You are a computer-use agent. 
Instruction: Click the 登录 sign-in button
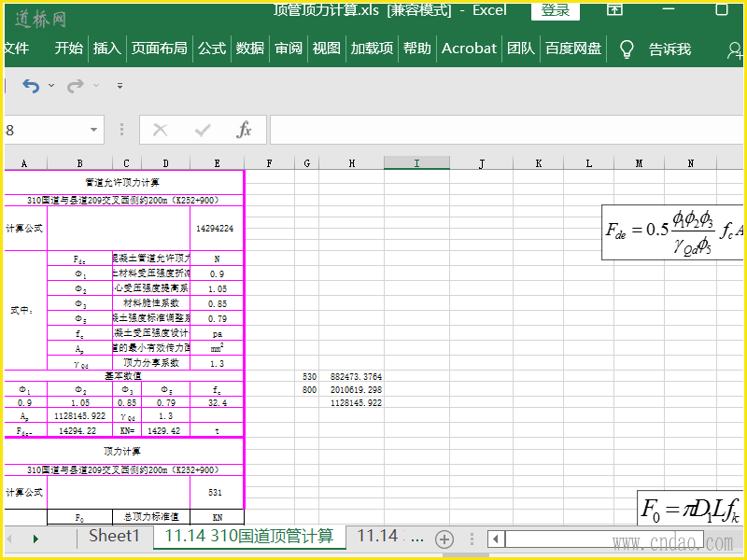point(556,9)
